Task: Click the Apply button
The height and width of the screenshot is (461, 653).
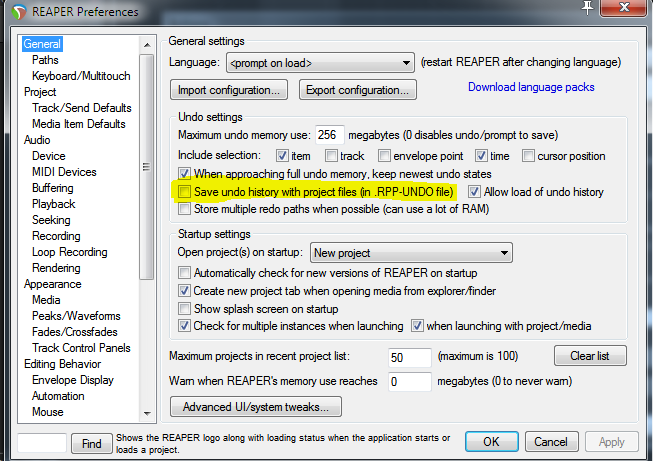Action: 611,441
